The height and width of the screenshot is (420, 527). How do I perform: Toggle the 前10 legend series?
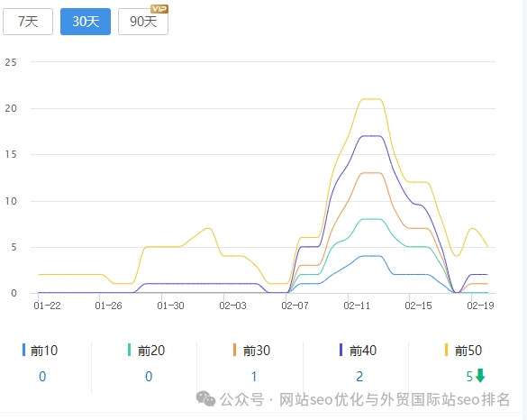[41, 351]
